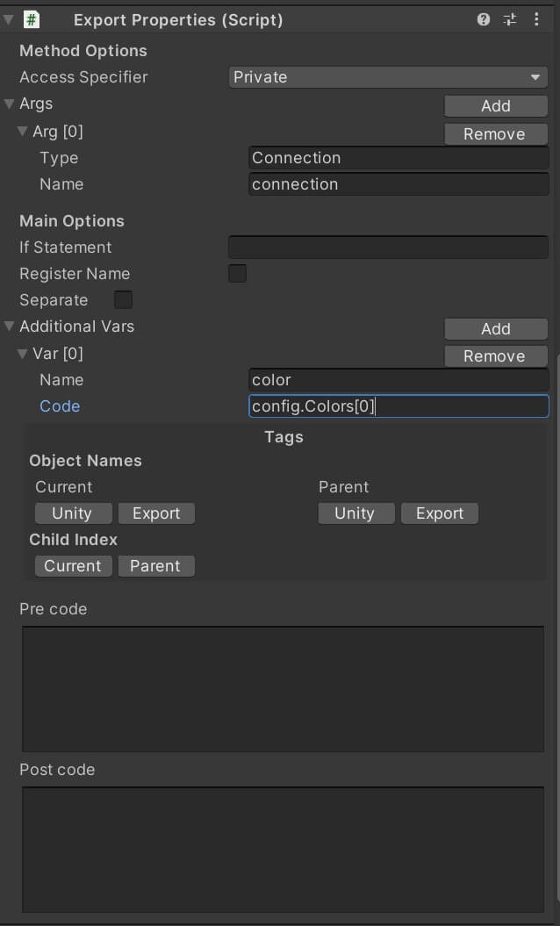This screenshot has height=926, width=560.
Task: Collapse the Args foldout
Action: click(x=8, y=103)
